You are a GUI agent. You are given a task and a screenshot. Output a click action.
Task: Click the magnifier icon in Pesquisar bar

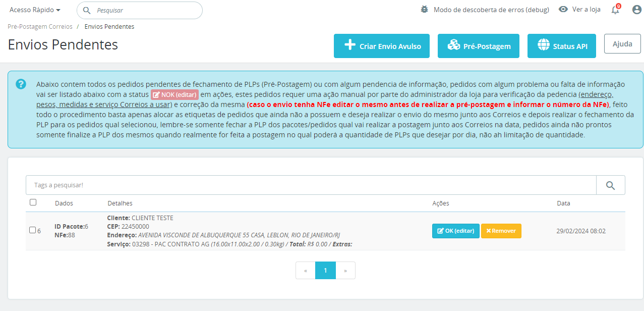point(87,10)
